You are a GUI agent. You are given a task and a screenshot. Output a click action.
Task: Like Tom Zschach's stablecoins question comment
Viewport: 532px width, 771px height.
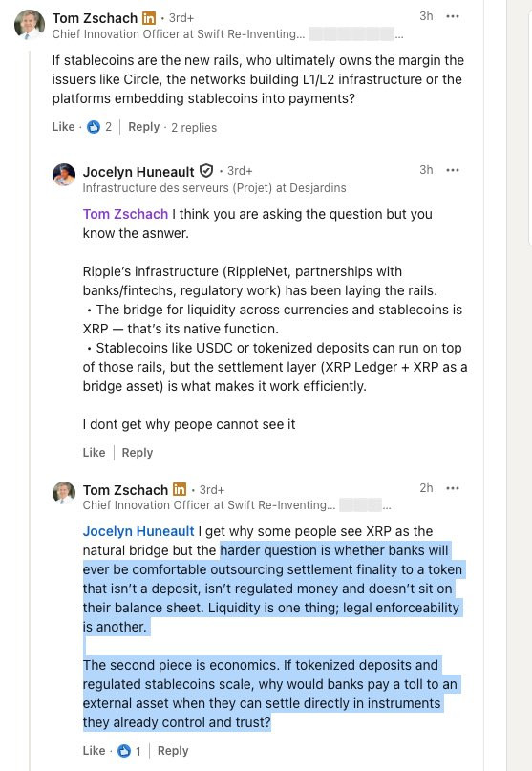[63, 127]
